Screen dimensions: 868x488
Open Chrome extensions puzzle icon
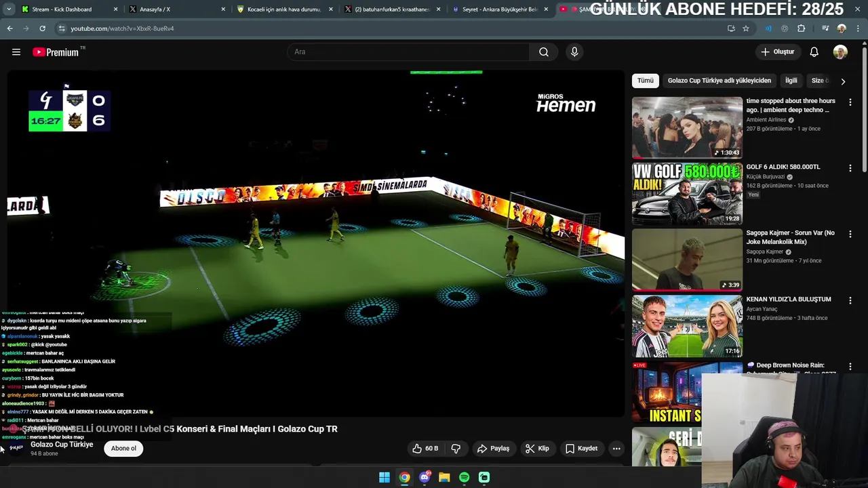pos(802,28)
